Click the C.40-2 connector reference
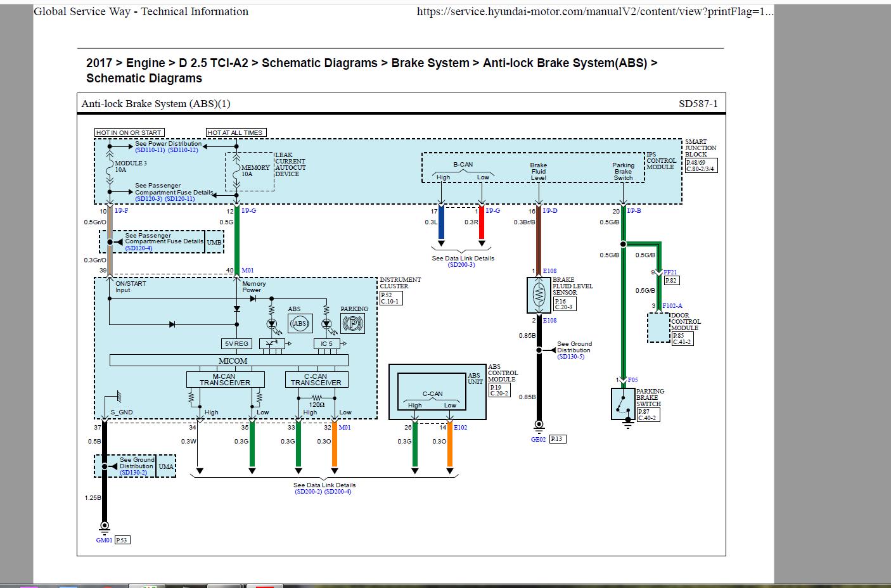 pos(648,418)
